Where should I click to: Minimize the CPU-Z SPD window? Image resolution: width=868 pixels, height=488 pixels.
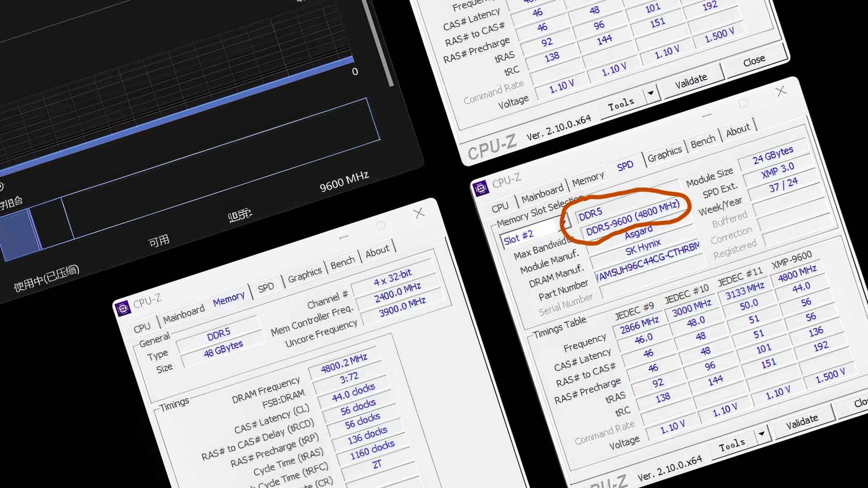(x=707, y=116)
